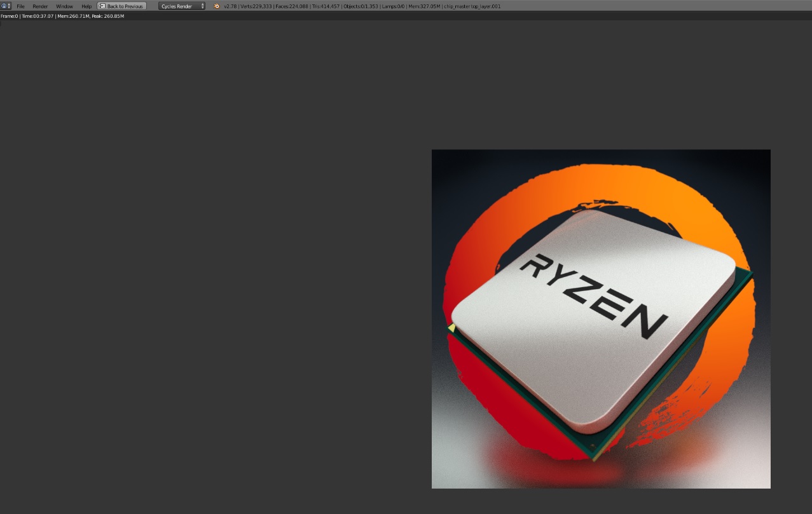The height and width of the screenshot is (514, 812).
Task: Click the Objects:0/1,353 statistic text
Action: (361, 6)
